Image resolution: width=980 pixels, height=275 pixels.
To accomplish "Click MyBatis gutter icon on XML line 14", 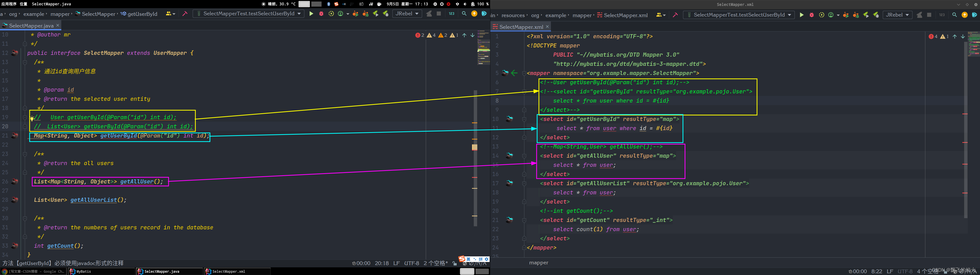I will point(509,155).
